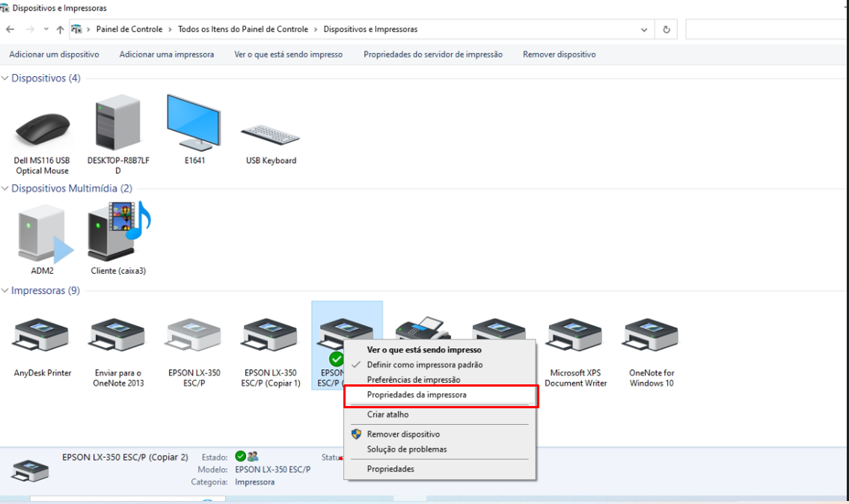849x504 pixels.
Task: Select the USB Keyboard device icon
Action: [271, 135]
